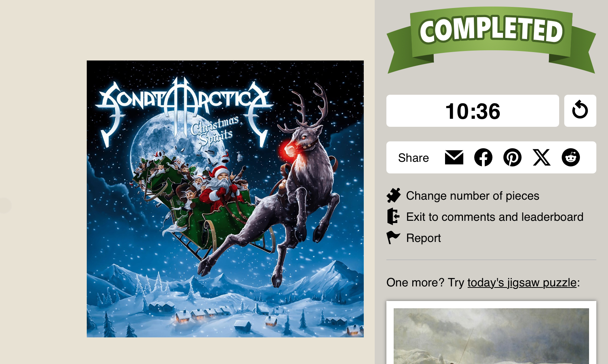Share the puzzle on Reddit
Screen dimensions: 608x364
[571, 157]
